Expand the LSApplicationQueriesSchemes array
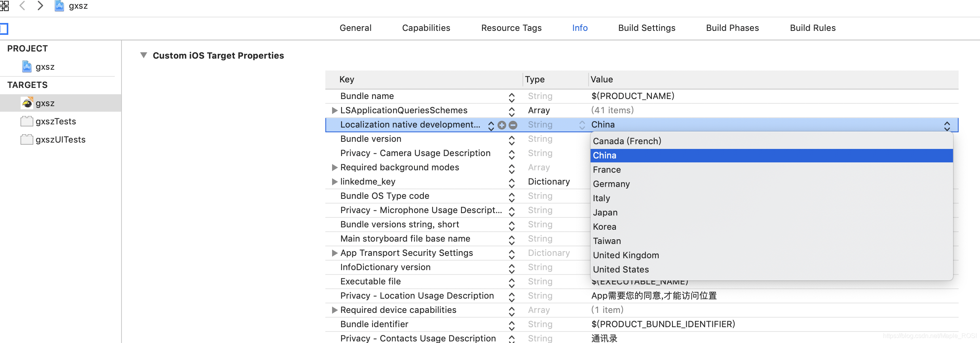The height and width of the screenshot is (343, 980). (334, 110)
